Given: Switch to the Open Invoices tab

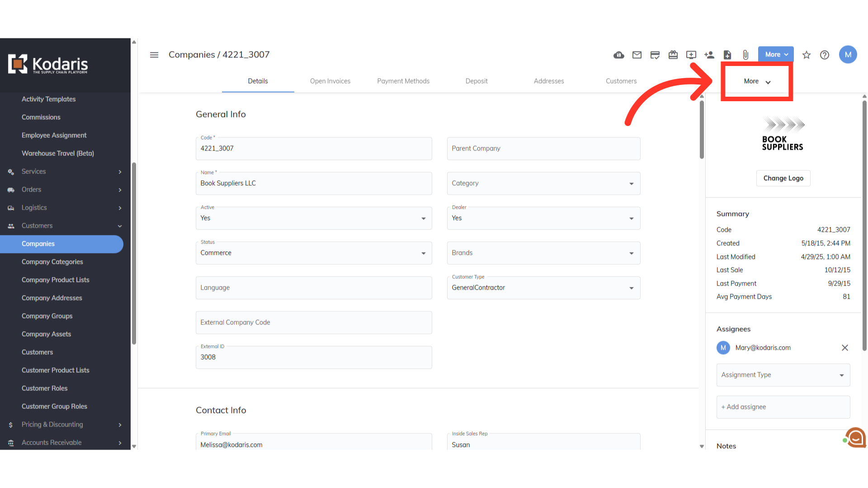Looking at the screenshot, I should coord(330,81).
